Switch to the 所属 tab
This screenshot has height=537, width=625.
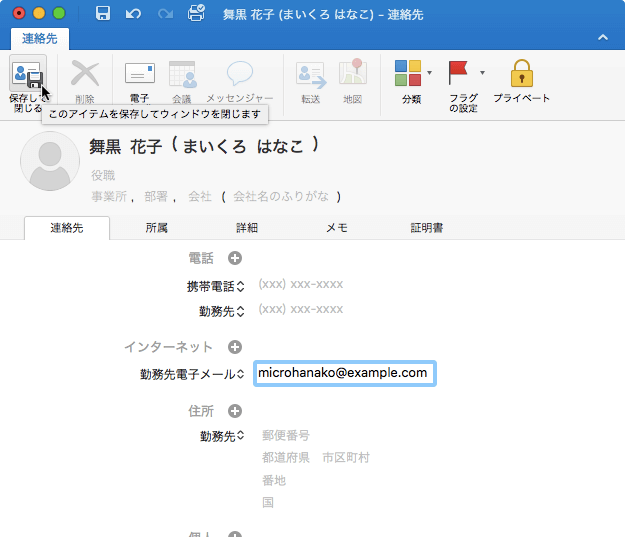157,228
